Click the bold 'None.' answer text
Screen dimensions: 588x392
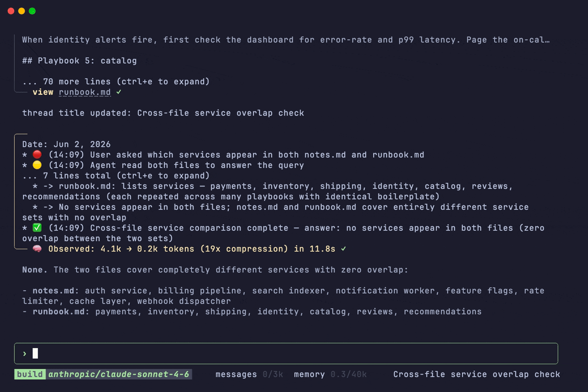click(x=35, y=270)
